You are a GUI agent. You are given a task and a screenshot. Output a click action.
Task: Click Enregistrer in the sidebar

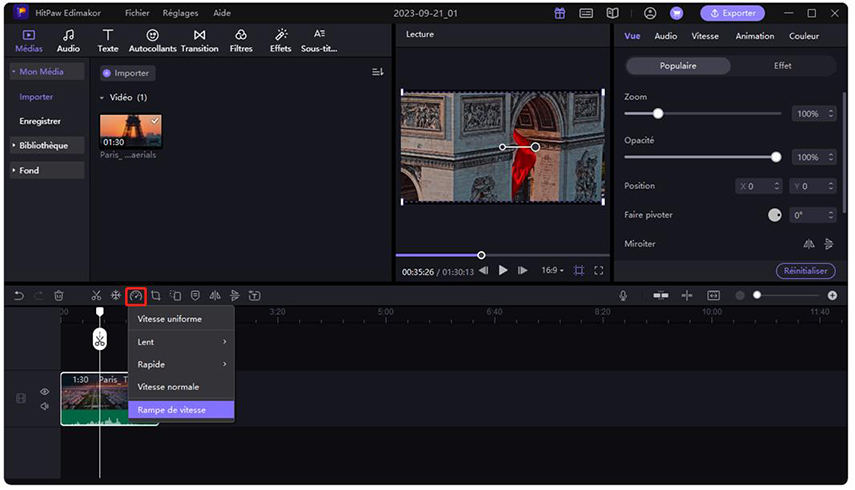click(x=40, y=121)
